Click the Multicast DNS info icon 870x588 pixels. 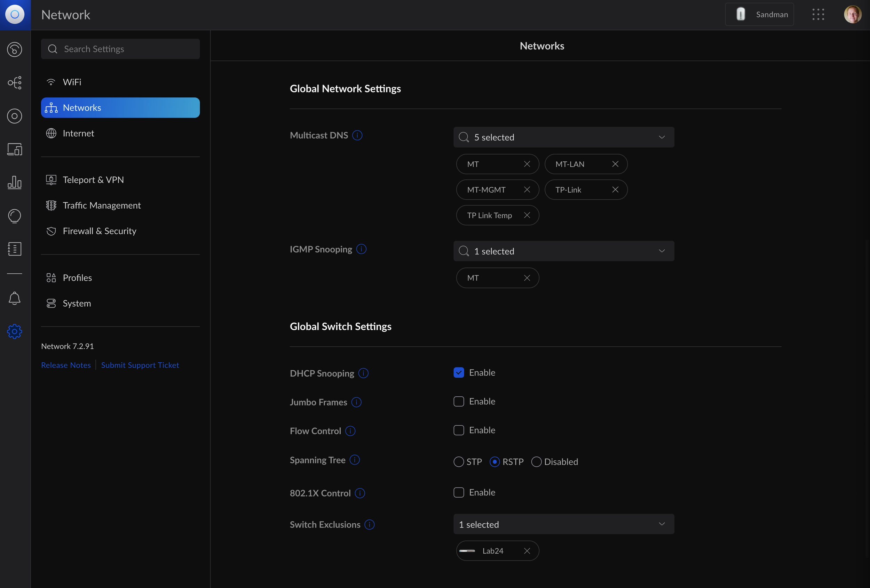[357, 135]
